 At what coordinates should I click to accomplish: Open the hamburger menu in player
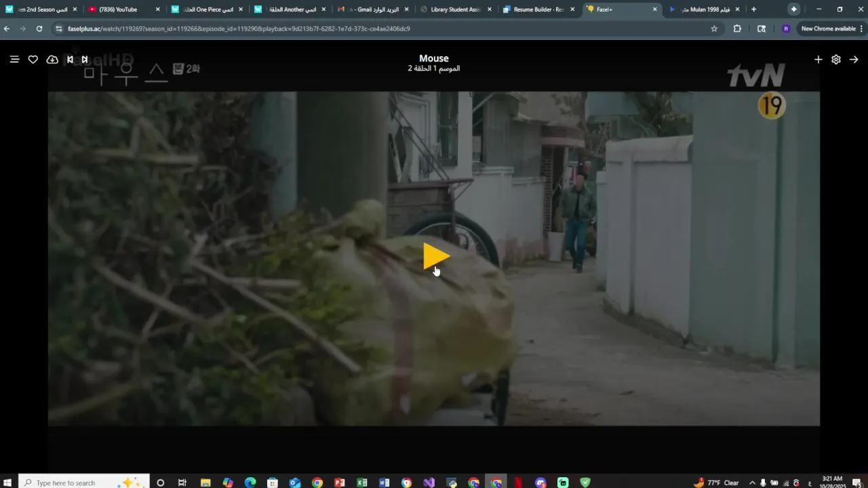coord(14,60)
